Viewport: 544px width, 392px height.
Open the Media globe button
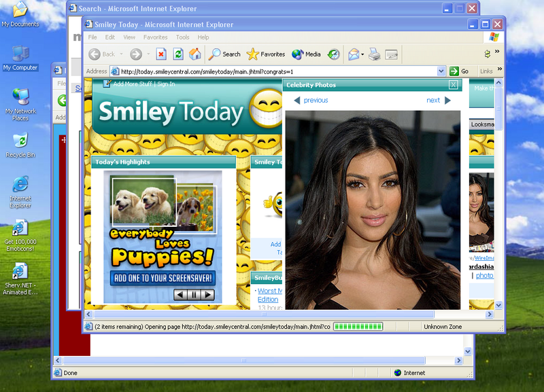coord(306,54)
